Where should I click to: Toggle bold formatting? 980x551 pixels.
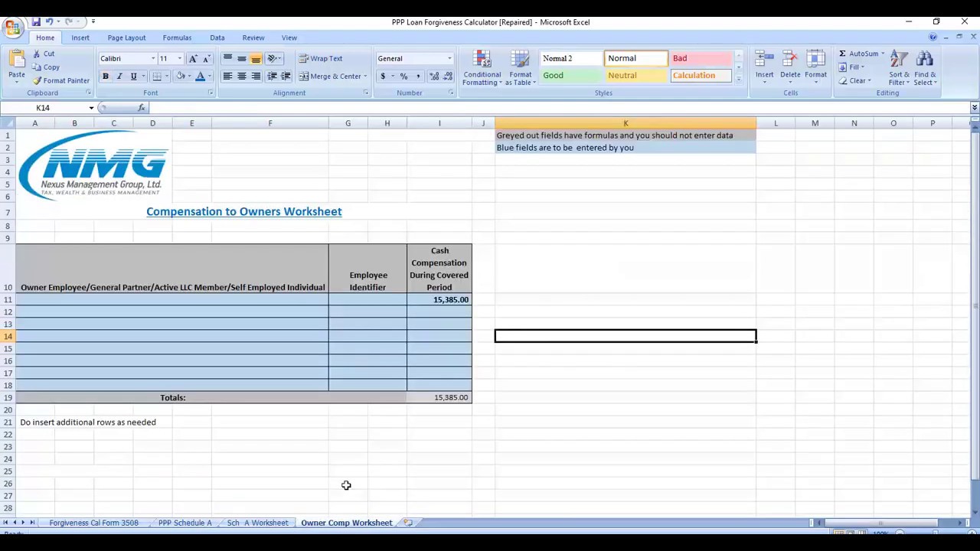coord(105,77)
